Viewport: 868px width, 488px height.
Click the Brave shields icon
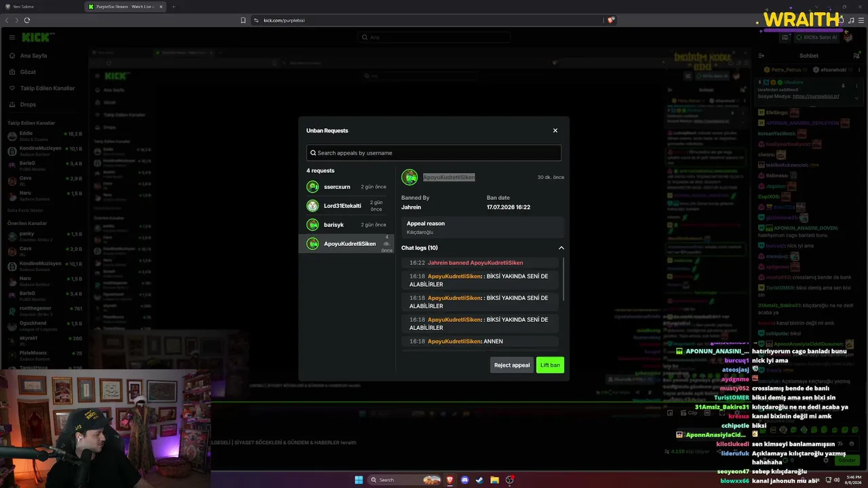click(611, 20)
